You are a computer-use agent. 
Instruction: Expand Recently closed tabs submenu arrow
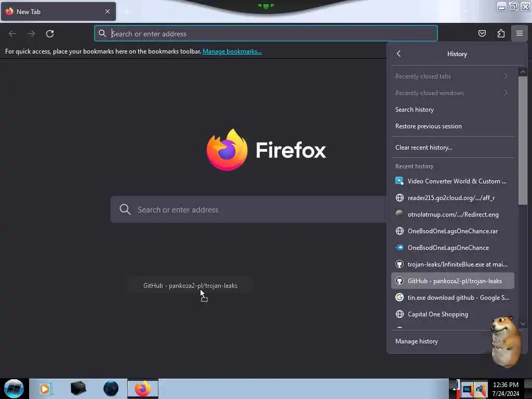506,76
